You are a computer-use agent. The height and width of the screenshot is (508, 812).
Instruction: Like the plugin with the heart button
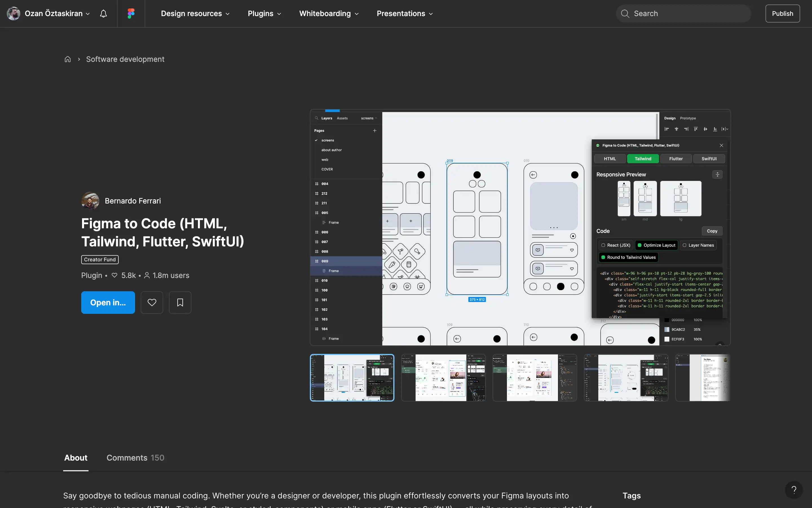152,302
